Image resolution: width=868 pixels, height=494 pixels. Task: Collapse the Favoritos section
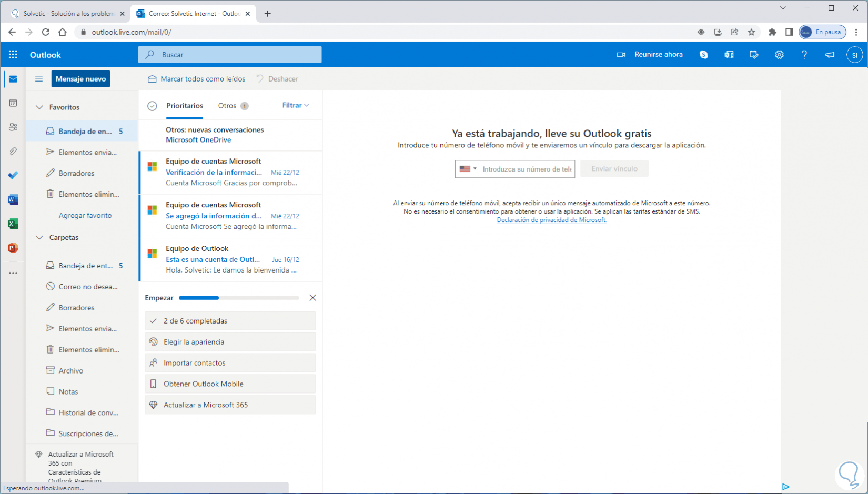tap(39, 107)
